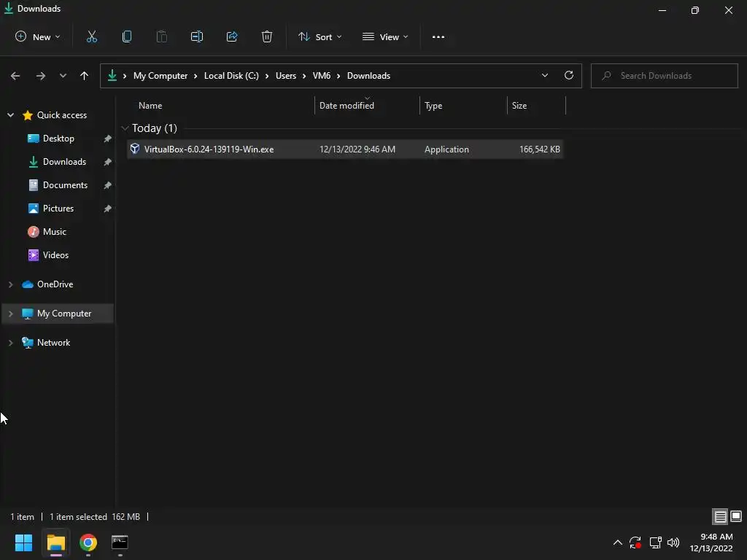Click the network icon in system tray
Image resolution: width=747 pixels, height=560 pixels.
(x=655, y=542)
